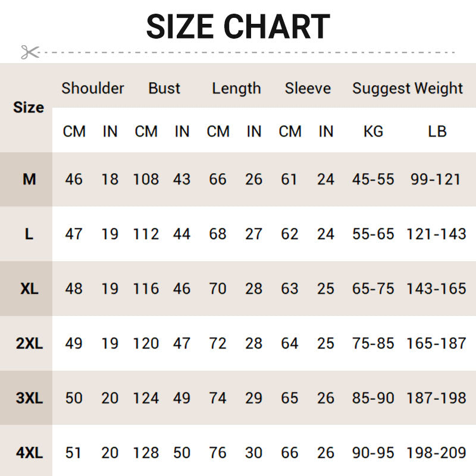Screen dimensions: 476x476
Task: Select the 198-209 LB value for 4XL
Action: (436, 453)
